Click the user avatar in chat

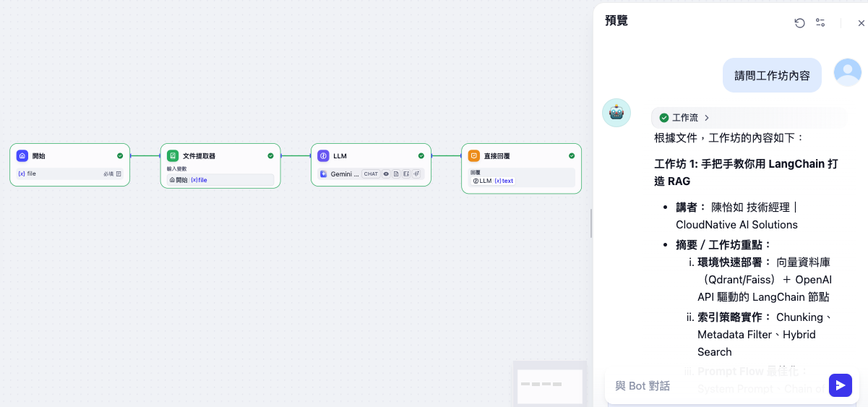(847, 72)
